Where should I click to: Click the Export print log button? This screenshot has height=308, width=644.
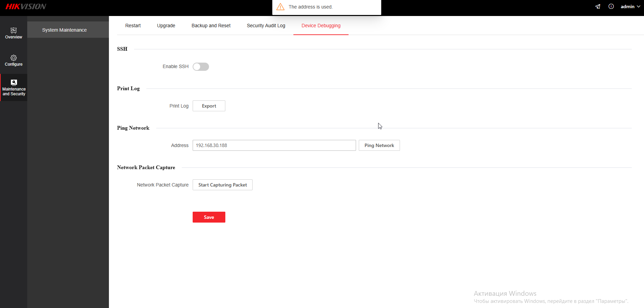click(x=209, y=106)
